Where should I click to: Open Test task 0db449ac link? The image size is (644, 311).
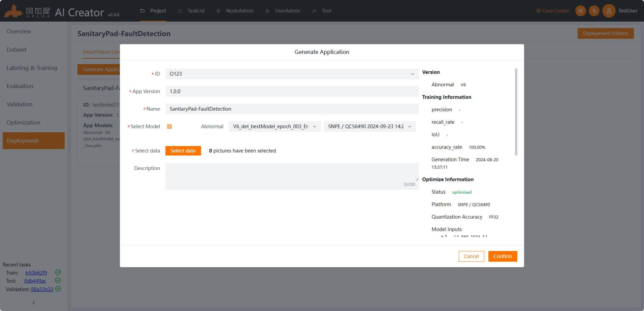(35, 281)
